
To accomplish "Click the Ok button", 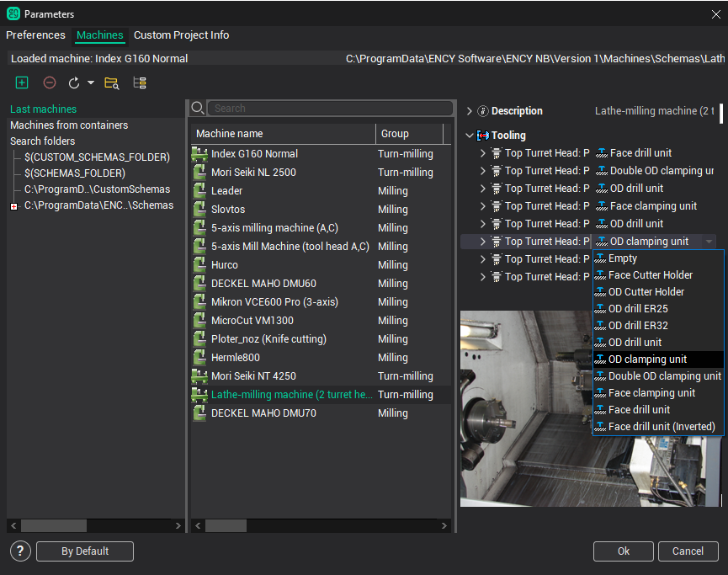I will pos(623,551).
